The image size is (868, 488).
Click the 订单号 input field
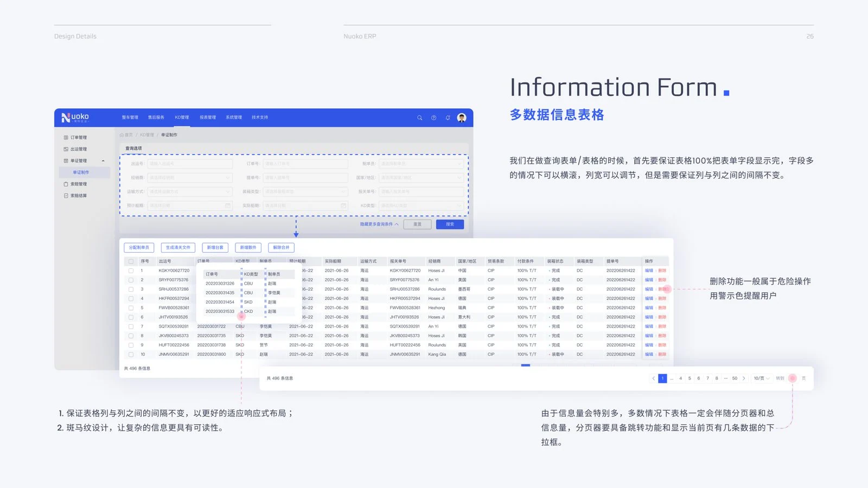coord(305,164)
